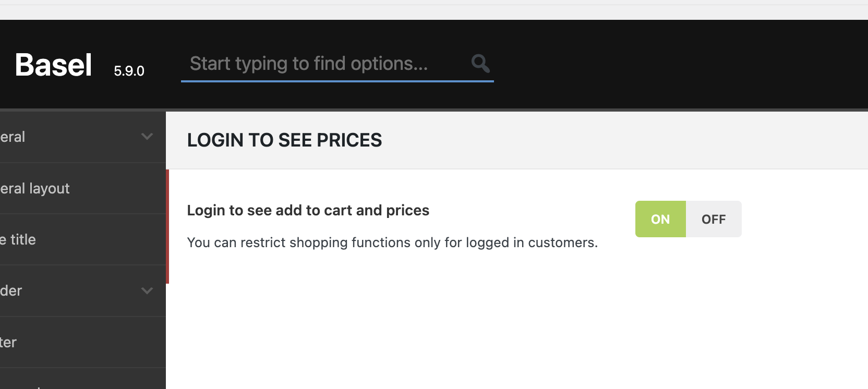Click the 5.9.0 version number
868x389 pixels.
coord(129,71)
